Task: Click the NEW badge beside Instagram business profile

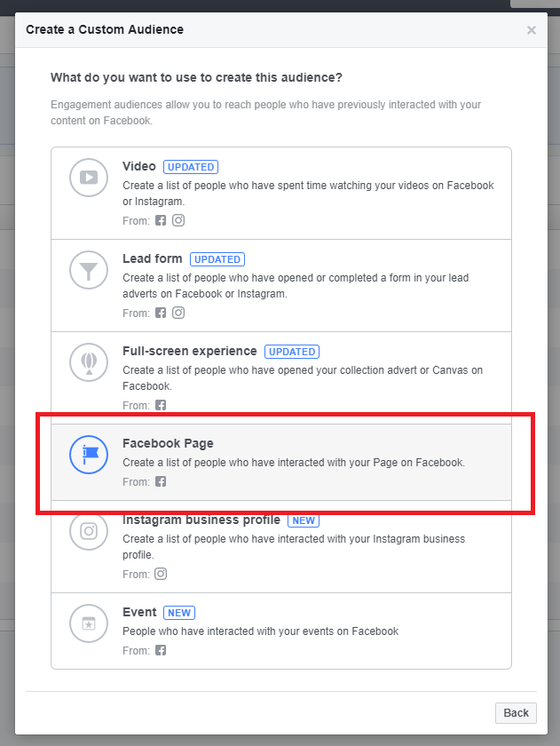Action: [x=303, y=520]
